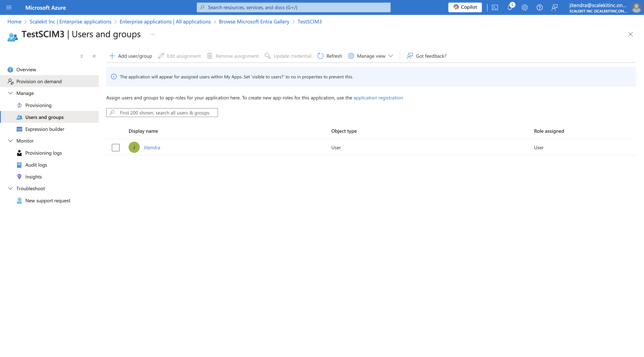Viewport: 644px width, 357px height.
Task: Click the Audit logs book icon
Action: [x=19, y=165]
